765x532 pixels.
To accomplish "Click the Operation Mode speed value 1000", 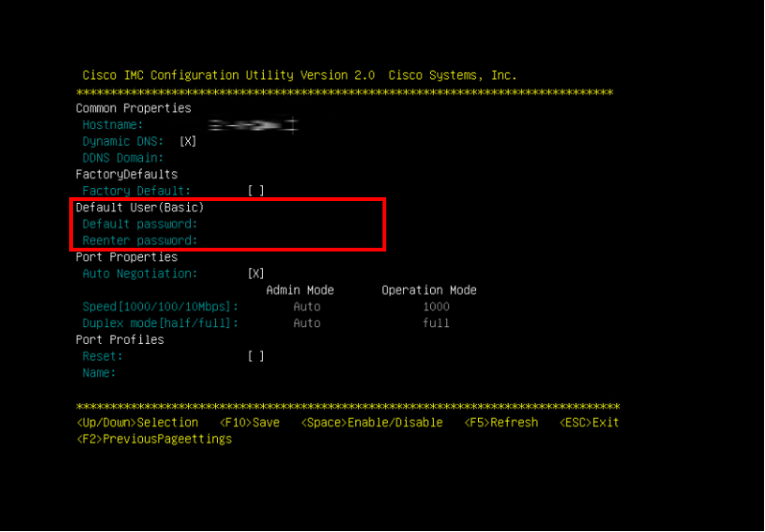I will [436, 307].
